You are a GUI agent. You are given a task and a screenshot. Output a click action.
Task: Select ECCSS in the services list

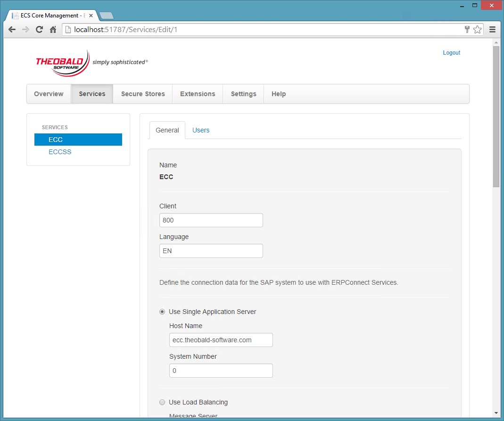tap(60, 152)
